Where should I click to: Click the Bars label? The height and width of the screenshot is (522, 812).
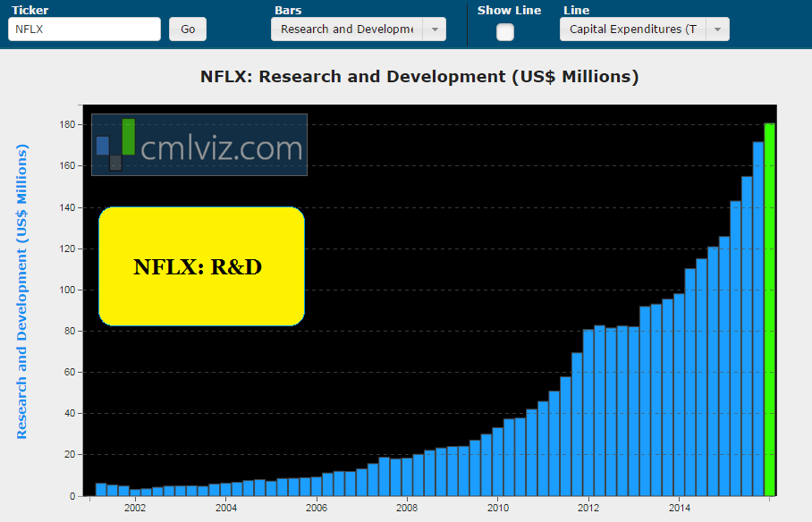pyautogui.click(x=288, y=11)
